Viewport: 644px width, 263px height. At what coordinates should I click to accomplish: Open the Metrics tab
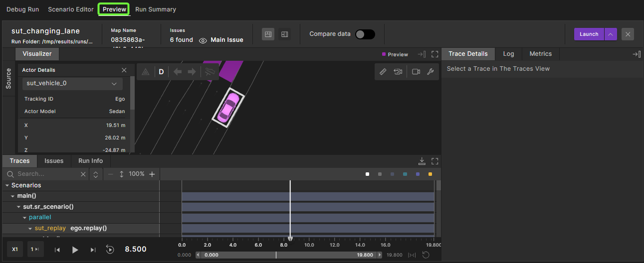tap(540, 54)
